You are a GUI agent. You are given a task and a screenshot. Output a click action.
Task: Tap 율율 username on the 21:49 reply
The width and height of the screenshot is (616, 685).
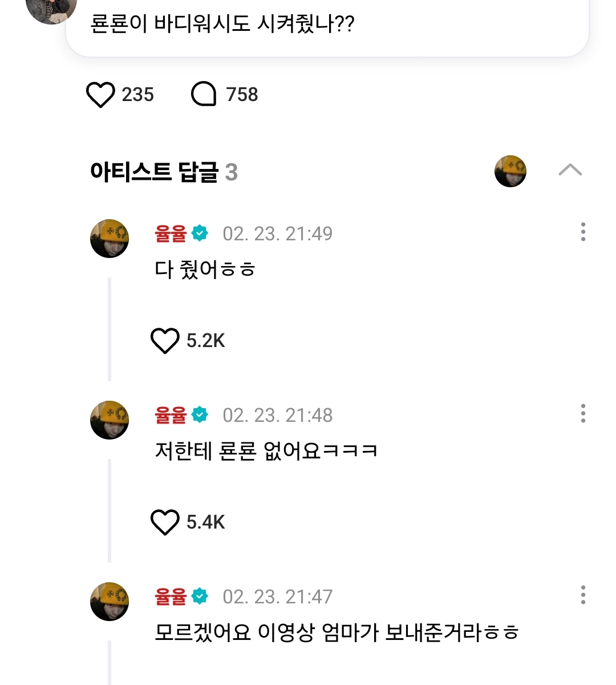[171, 234]
